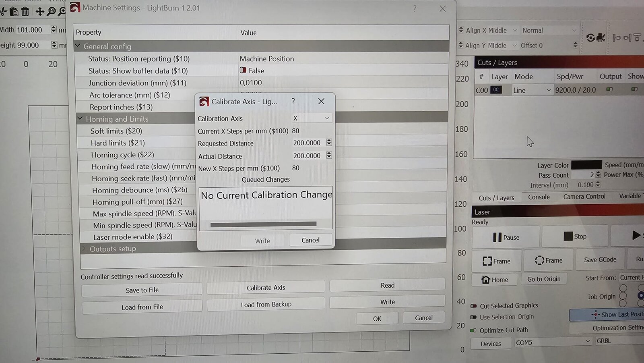Enable Cut Selected Graphics toggle
644x363 pixels.
tap(474, 306)
